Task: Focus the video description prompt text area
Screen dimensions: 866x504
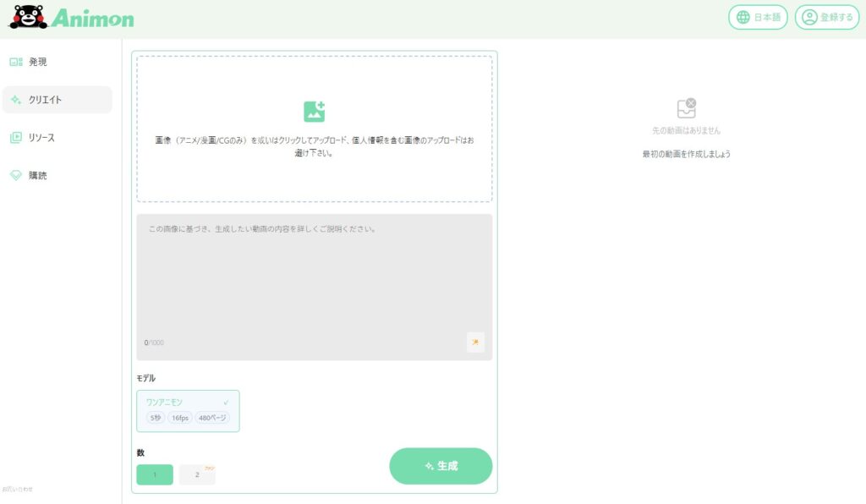Action: (x=314, y=279)
